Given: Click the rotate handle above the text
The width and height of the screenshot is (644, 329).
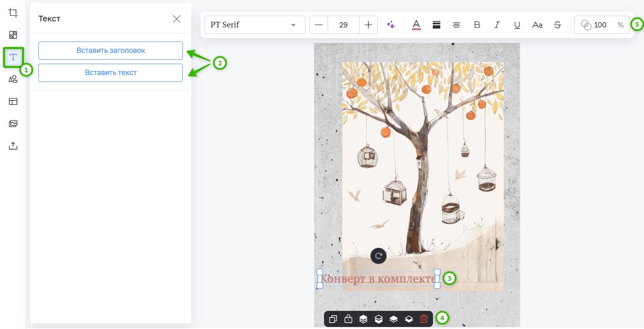Looking at the screenshot, I should (378, 256).
